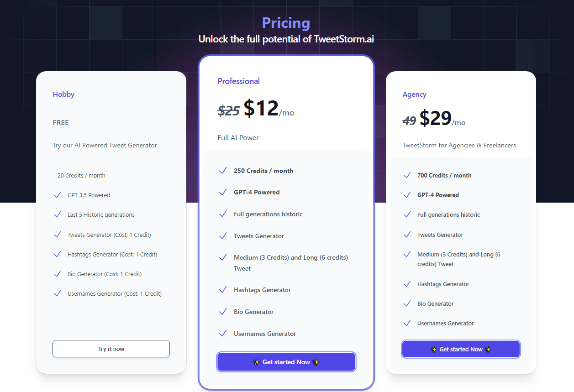574x392 pixels.
Task: Click checkmark beside Agency Usernames Generator
Action: tap(407, 323)
